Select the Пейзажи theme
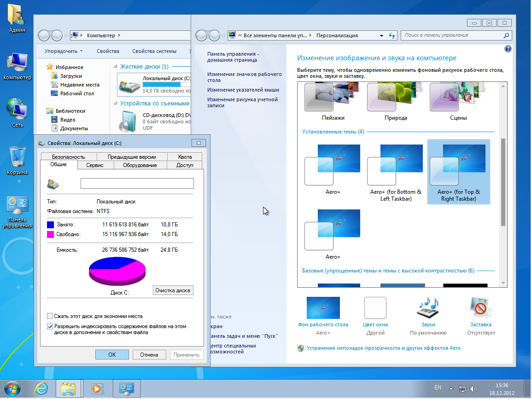This screenshot has height=399, width=532. (x=333, y=102)
